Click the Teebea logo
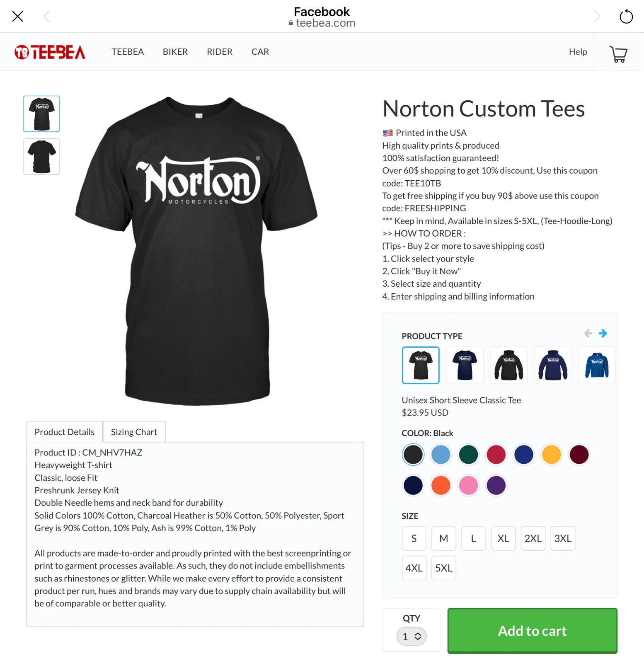This screenshot has height=663, width=644. tap(50, 52)
